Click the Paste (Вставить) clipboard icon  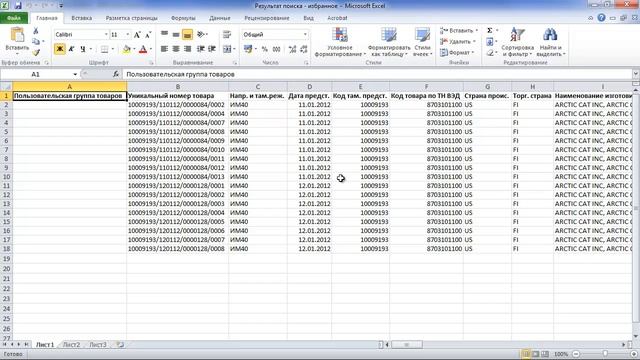pos(17,35)
